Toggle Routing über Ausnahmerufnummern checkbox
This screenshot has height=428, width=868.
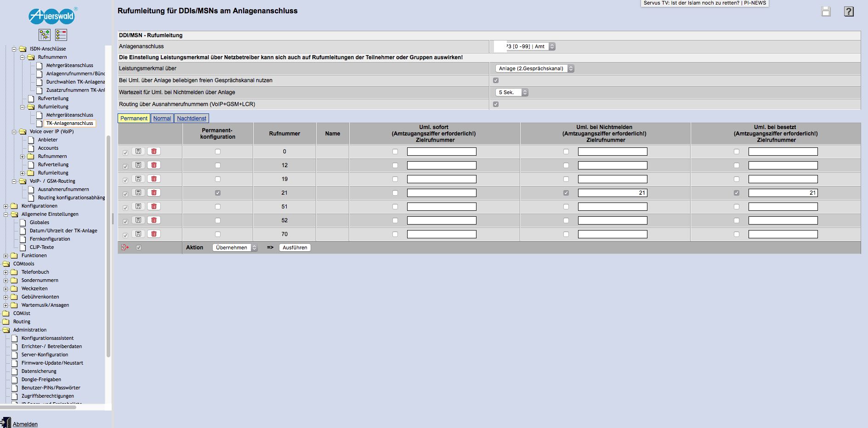(x=496, y=104)
